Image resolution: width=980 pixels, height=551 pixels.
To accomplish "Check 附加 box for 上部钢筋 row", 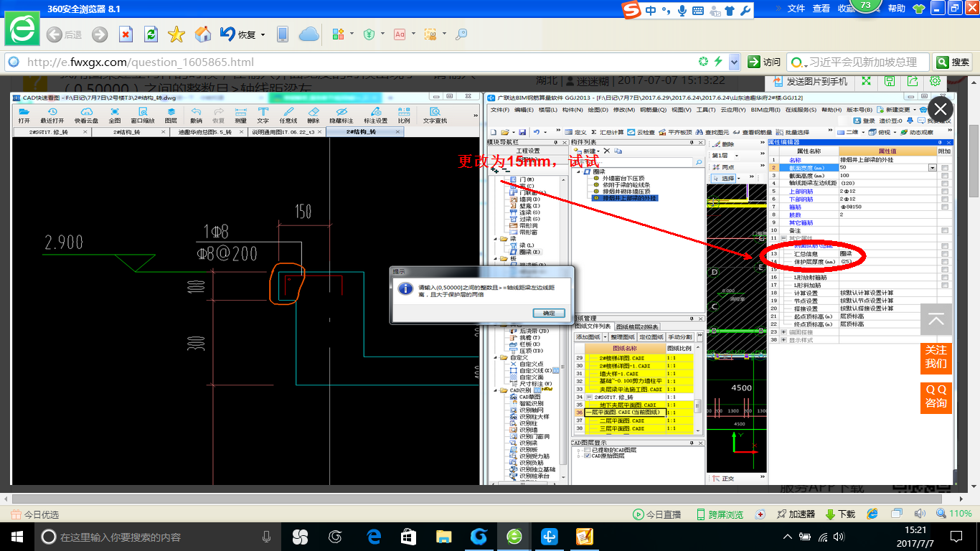I will 945,192.
